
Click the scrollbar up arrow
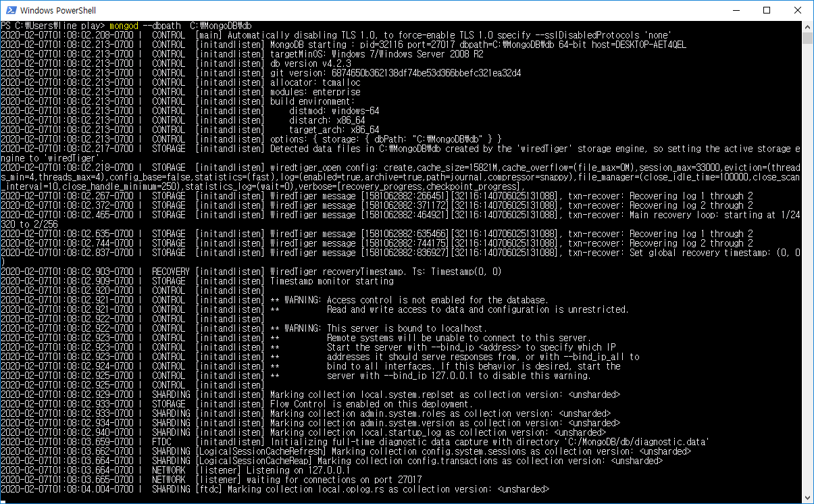(x=807, y=26)
